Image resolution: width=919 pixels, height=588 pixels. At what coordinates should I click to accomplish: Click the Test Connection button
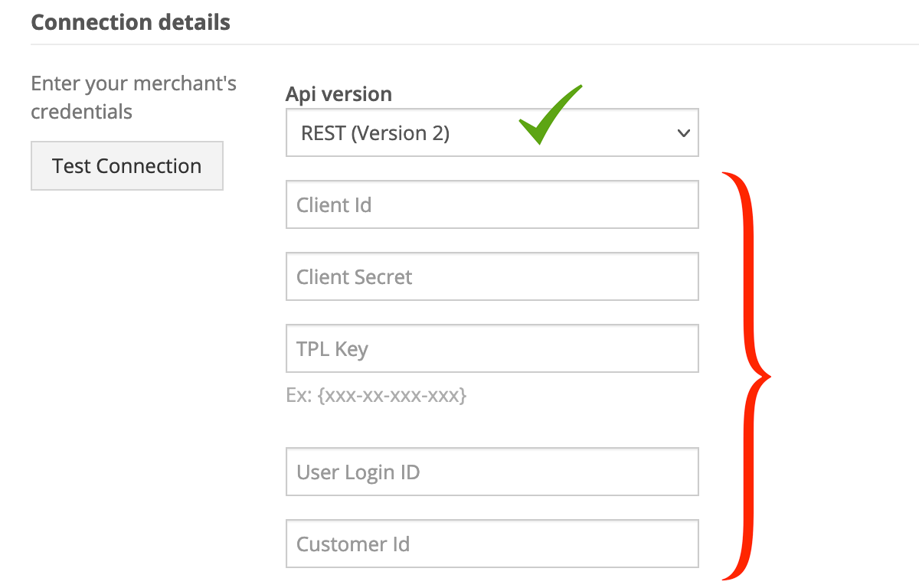click(x=127, y=165)
